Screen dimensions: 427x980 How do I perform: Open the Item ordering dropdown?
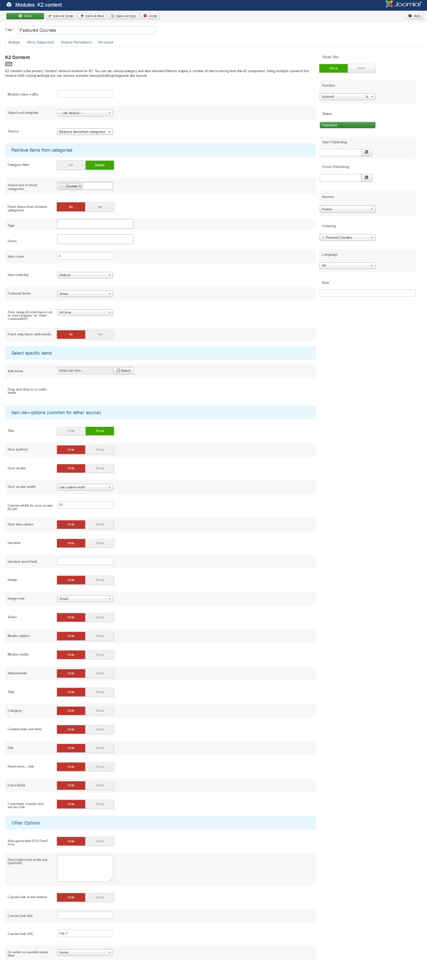pos(85,275)
